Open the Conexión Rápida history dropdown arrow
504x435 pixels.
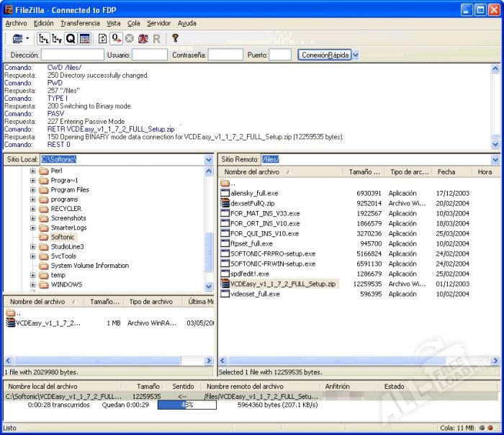click(x=356, y=55)
